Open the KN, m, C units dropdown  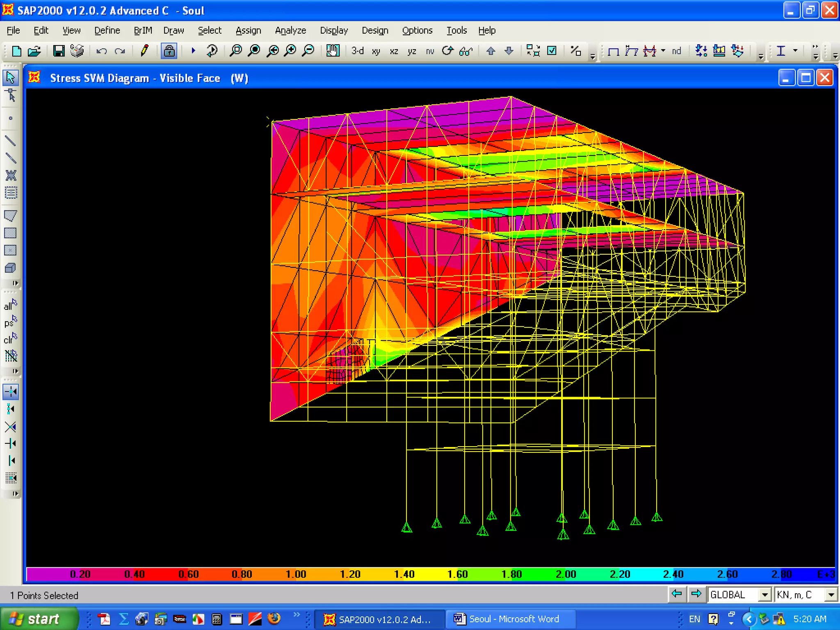(831, 595)
